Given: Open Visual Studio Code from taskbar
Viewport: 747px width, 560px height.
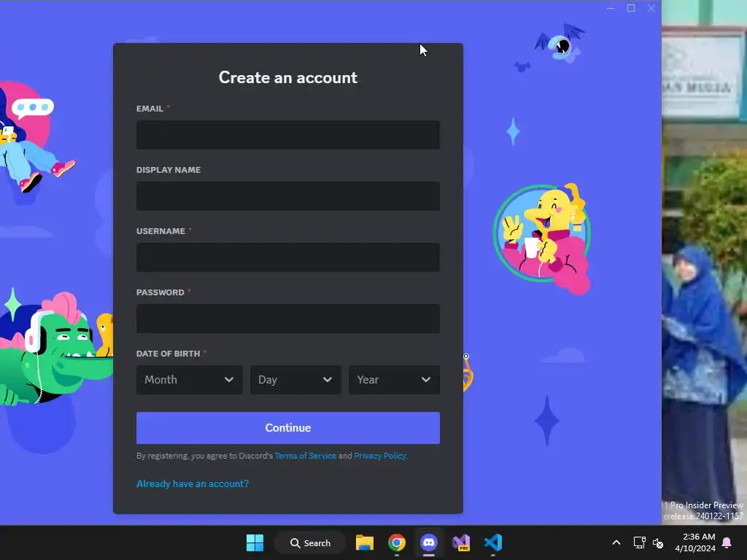Looking at the screenshot, I should (x=493, y=542).
